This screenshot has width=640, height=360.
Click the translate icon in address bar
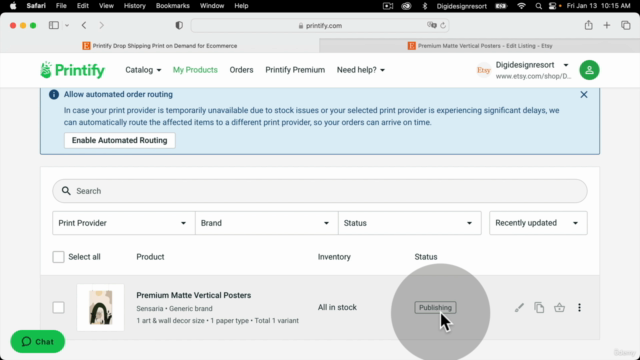point(431,25)
